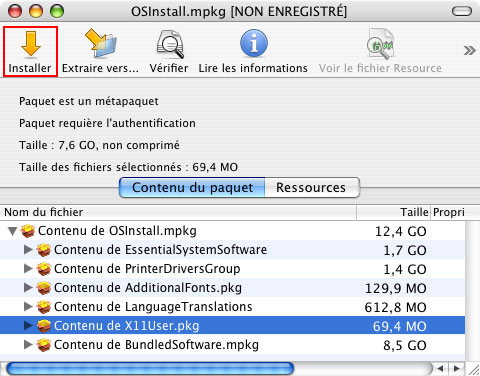Viewport: 480px width, 376px height.
Task: Show more toolbar items via double chevron
Action: [x=469, y=51]
